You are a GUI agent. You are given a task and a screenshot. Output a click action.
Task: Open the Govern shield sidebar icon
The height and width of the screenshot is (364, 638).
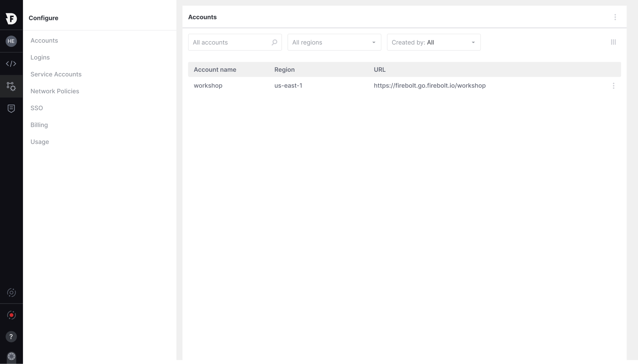point(11,109)
